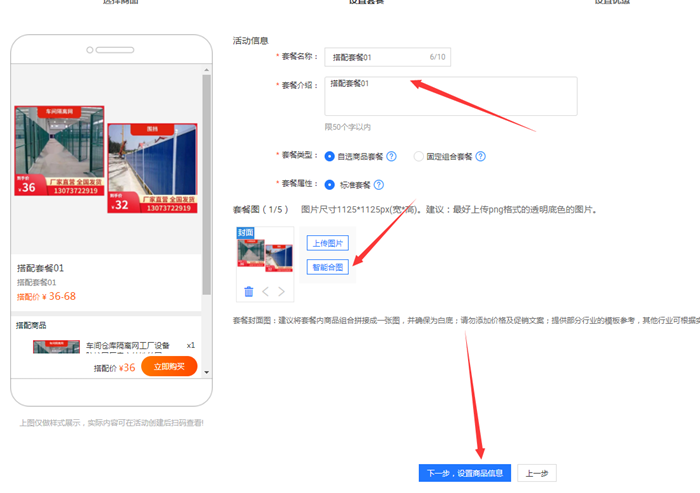The height and width of the screenshot is (493, 700).
Task: Tap 立即购买 in phone preview
Action: (169, 366)
